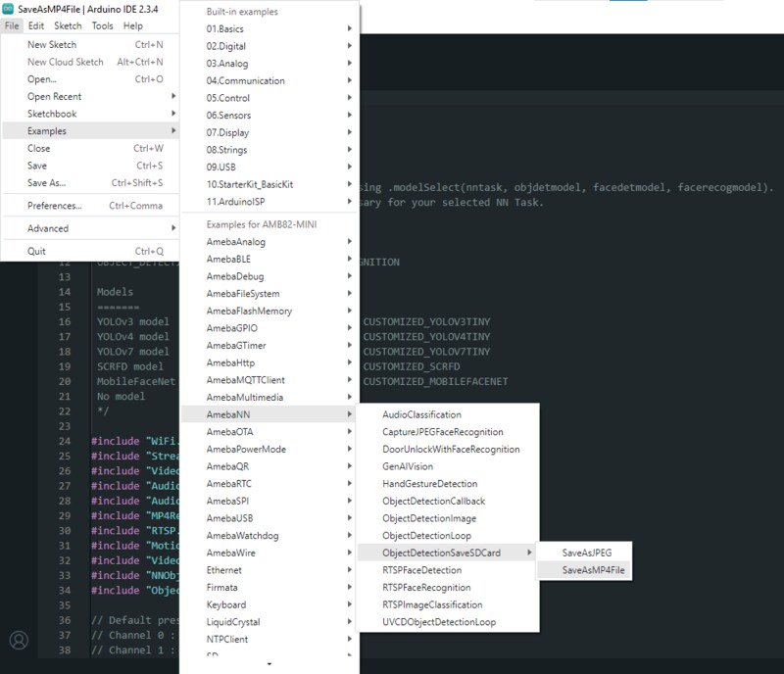This screenshot has height=674, width=784.
Task: Open the Help menu
Action: 133,25
